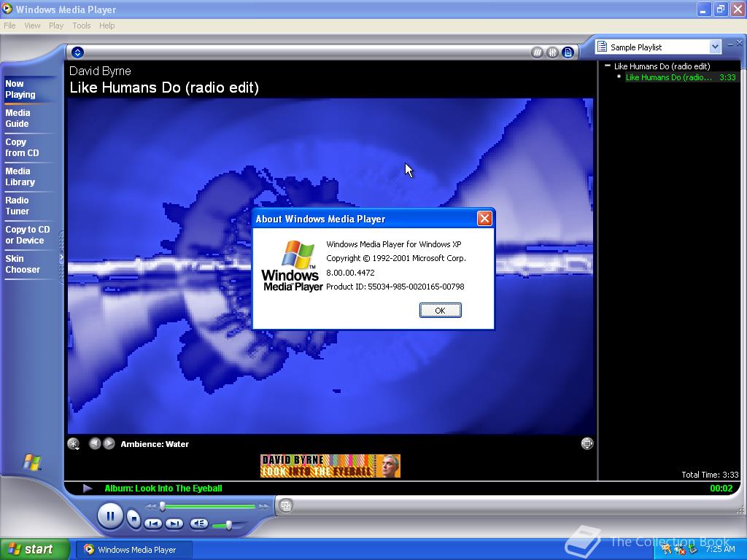Go to Copy from CD

tap(22, 147)
